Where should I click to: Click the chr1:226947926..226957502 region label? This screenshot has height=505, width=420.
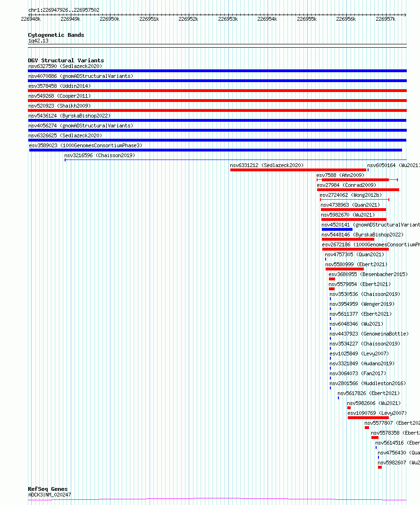click(x=64, y=10)
